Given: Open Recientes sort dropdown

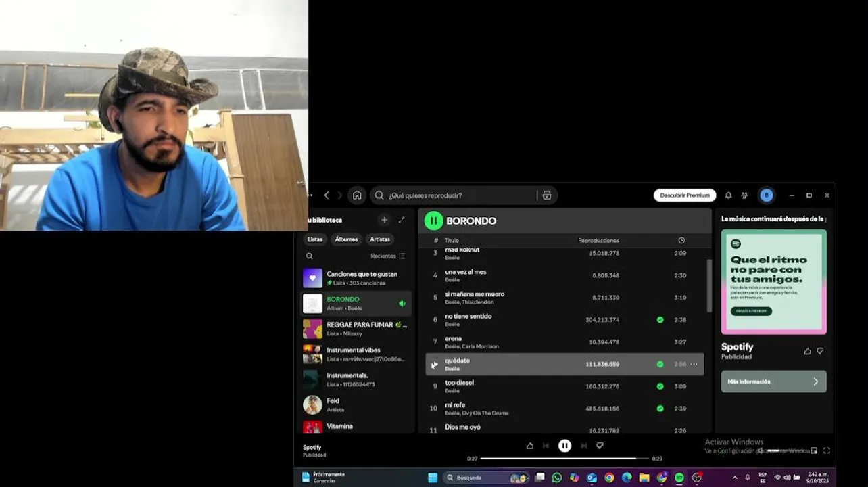Looking at the screenshot, I should [388, 256].
